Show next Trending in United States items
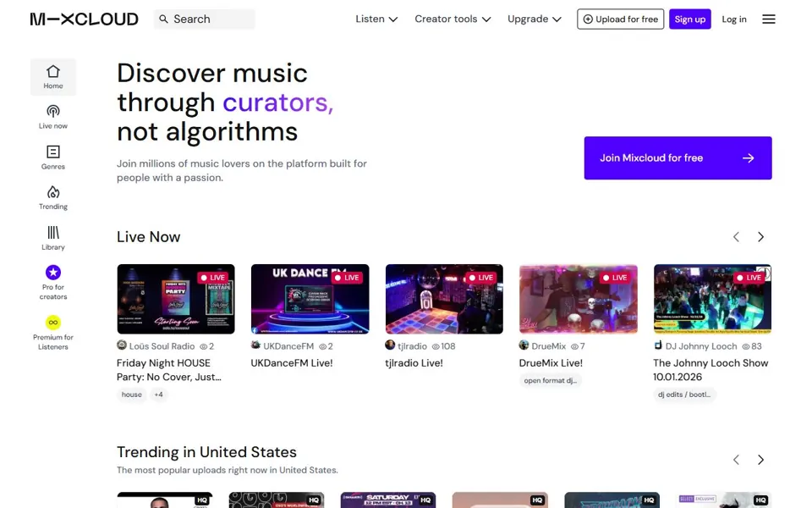 760,460
